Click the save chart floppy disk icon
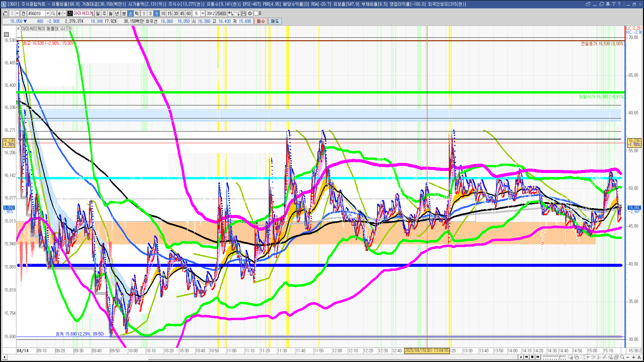Screen dimensions: 644x362 (x=244, y=13)
